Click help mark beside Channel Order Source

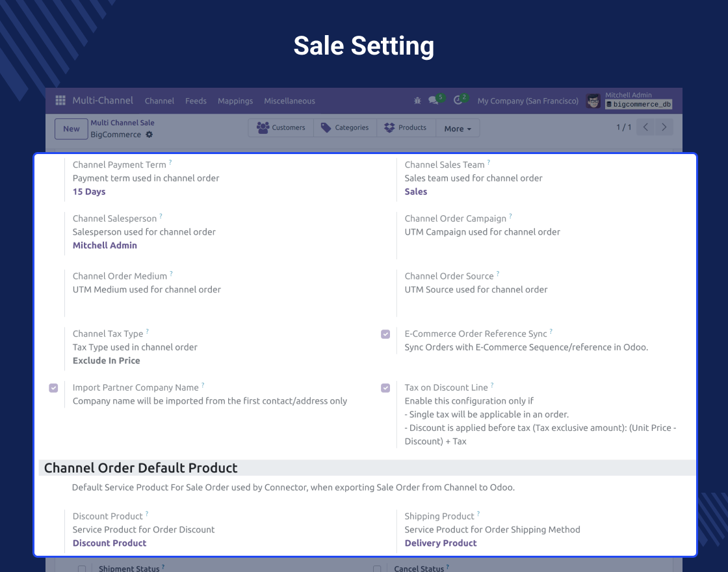point(498,274)
